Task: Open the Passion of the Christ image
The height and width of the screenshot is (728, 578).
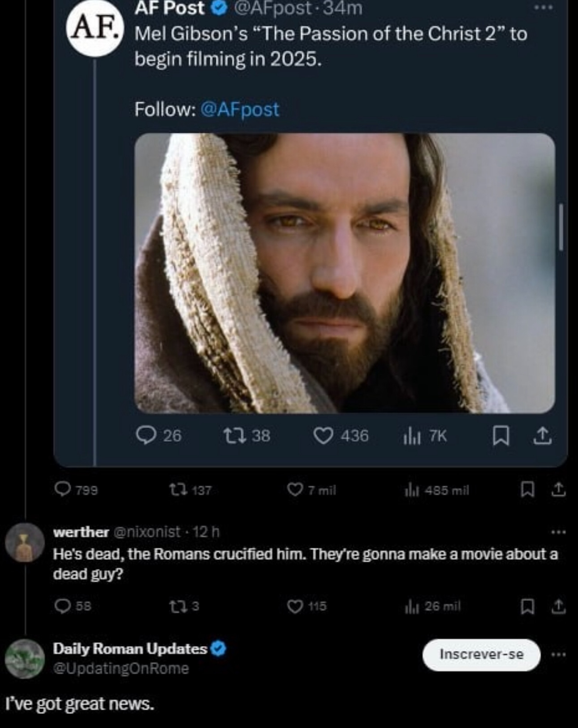Action: click(x=344, y=273)
